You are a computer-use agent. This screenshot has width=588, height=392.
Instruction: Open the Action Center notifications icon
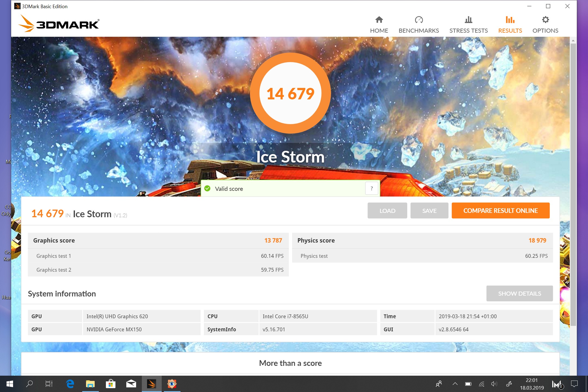574,384
